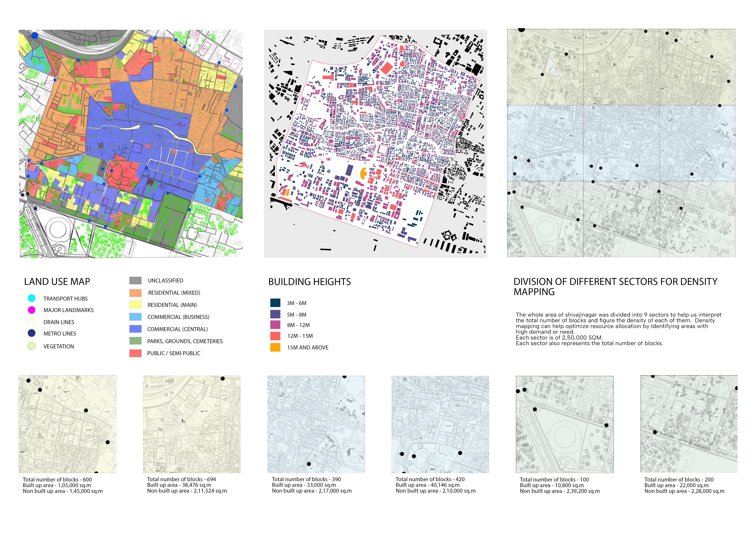Click the grey Unclassified color swatch
The width and height of the screenshot is (756, 535).
click(x=135, y=280)
